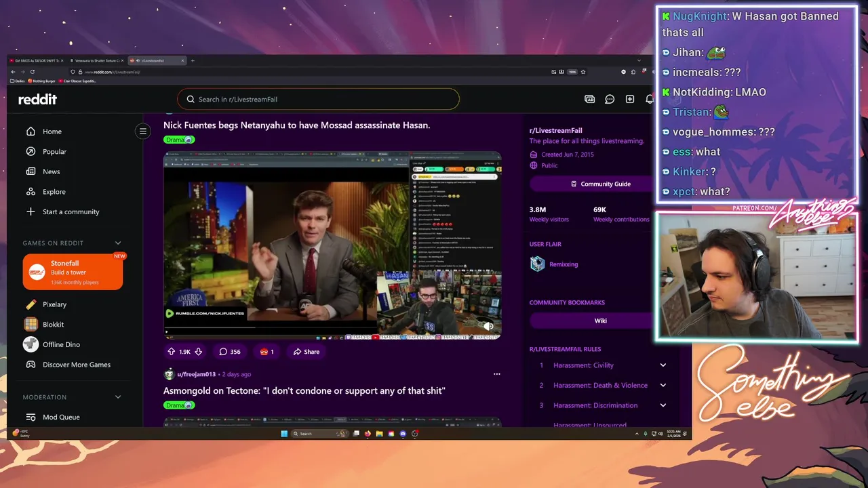Screen dimensions: 868x488
Task: Open the Community Guide
Action: coord(601,184)
